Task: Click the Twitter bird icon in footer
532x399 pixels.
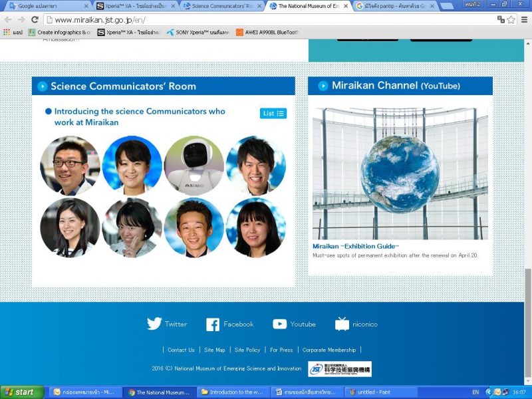Action: pyautogui.click(x=154, y=324)
